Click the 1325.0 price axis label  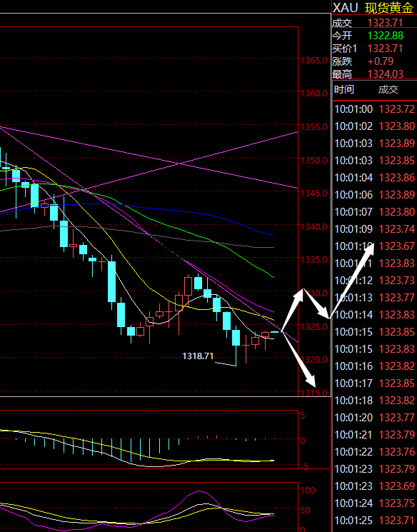click(x=314, y=327)
